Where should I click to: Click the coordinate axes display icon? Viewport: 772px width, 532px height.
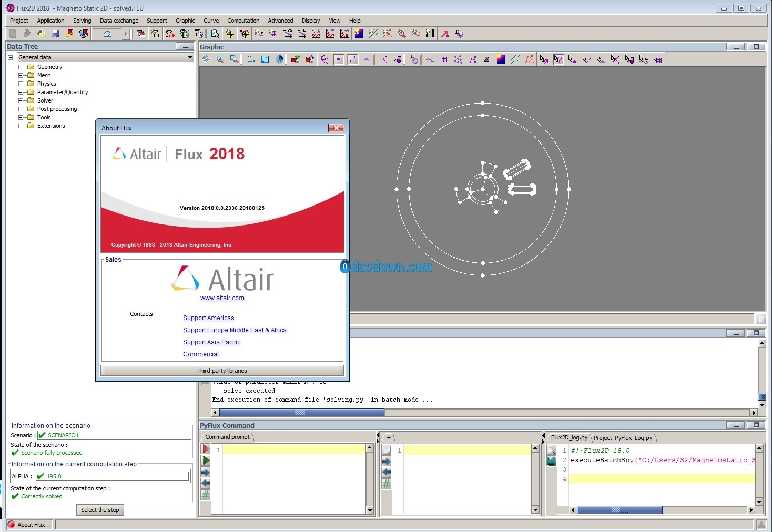pos(251,59)
